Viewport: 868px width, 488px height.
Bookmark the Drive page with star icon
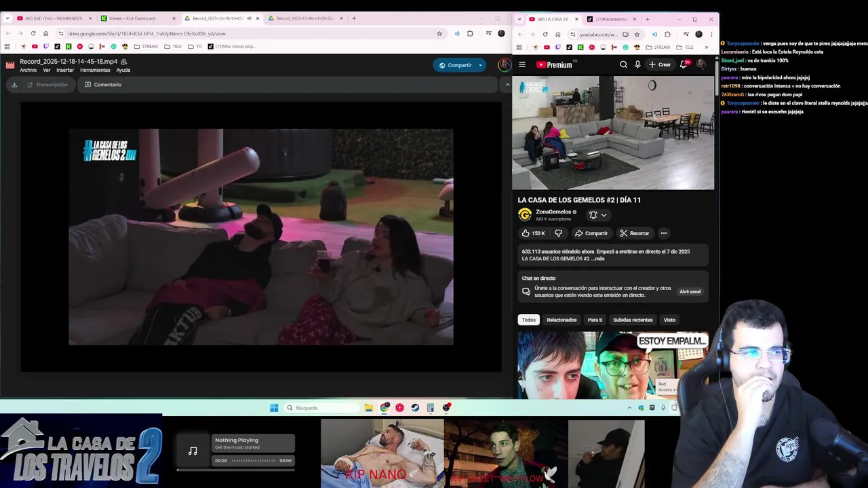coord(439,33)
